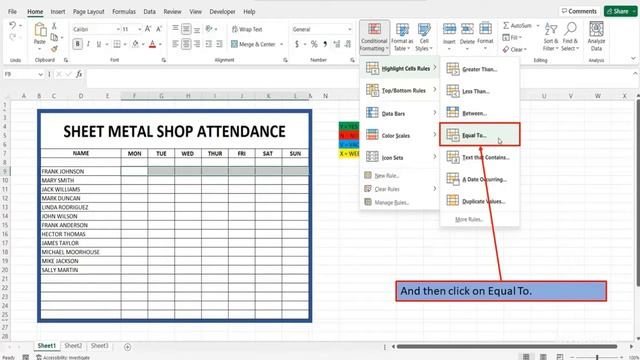The width and height of the screenshot is (640, 360).
Task: Open Merge & Center dropdown arrow
Action: [x=282, y=44]
